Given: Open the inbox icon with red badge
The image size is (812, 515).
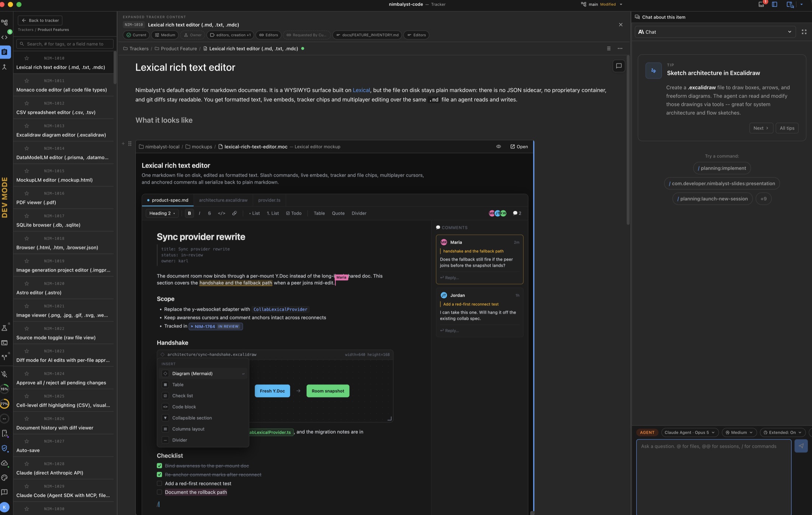Looking at the screenshot, I should coord(761,4).
